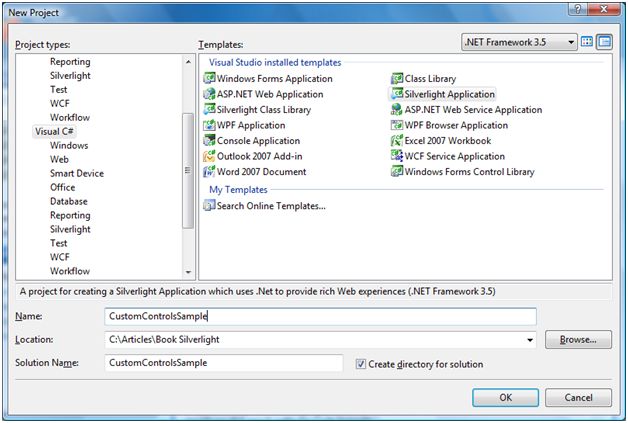Screen dimensions: 628x423
Task: Select the Outlook 2007 Add-in template icon
Action: click(209, 156)
